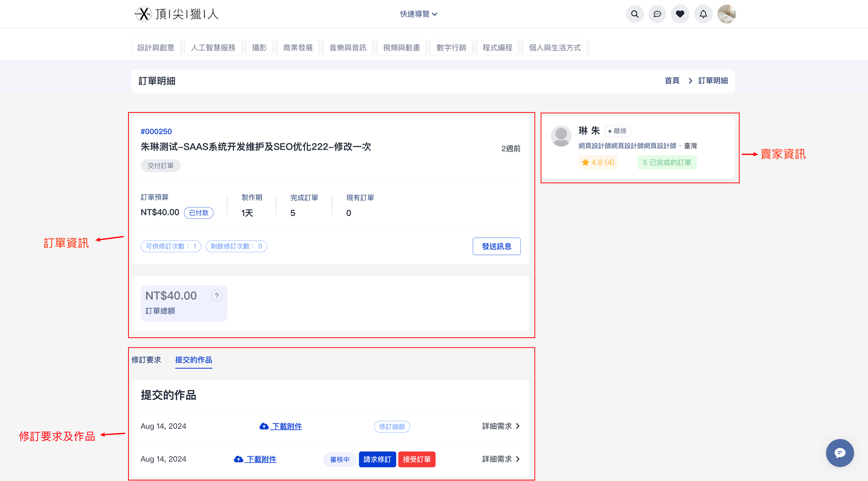
Task: Open favorites via the heart icon
Action: [680, 14]
